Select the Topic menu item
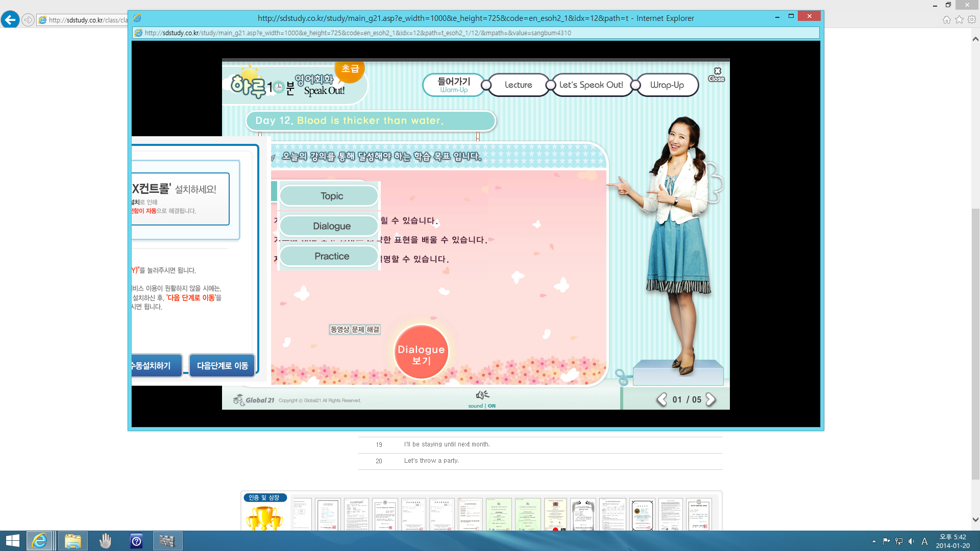This screenshot has width=980, height=551. click(x=329, y=196)
